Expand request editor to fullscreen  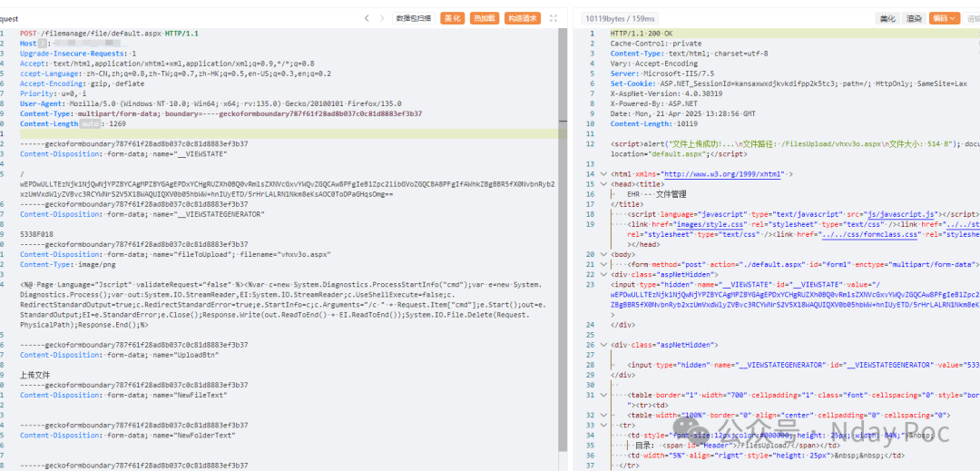coord(554,19)
